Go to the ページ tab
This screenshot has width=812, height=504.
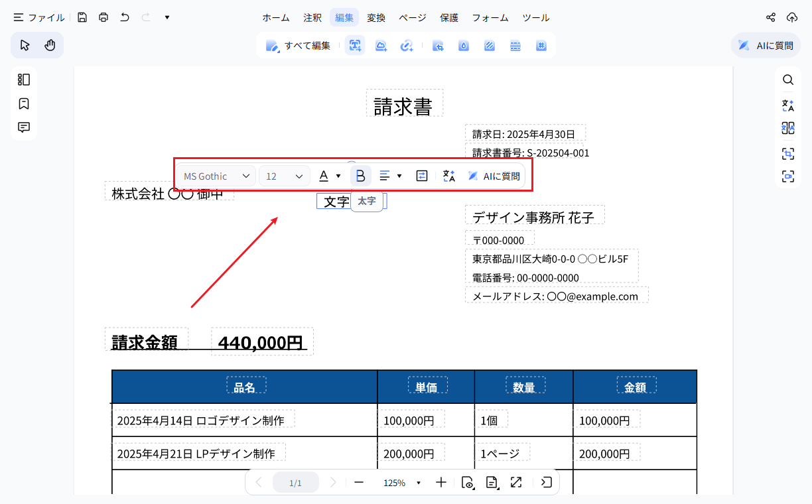point(413,18)
